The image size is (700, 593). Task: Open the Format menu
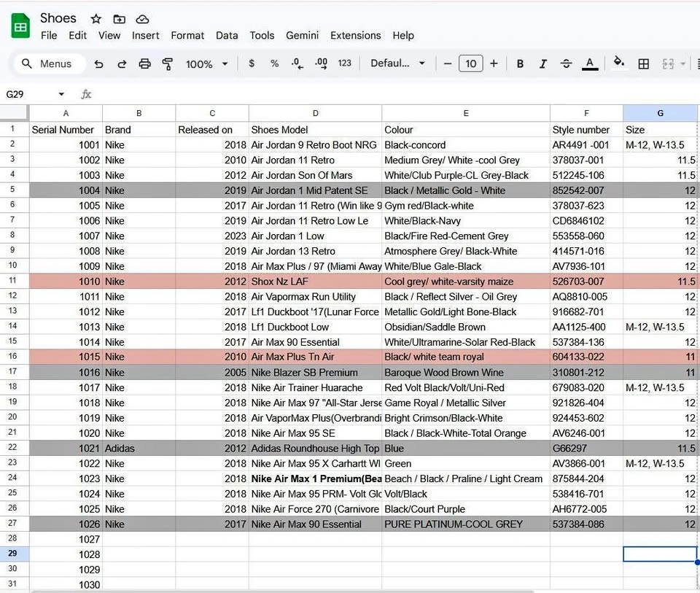tap(187, 35)
